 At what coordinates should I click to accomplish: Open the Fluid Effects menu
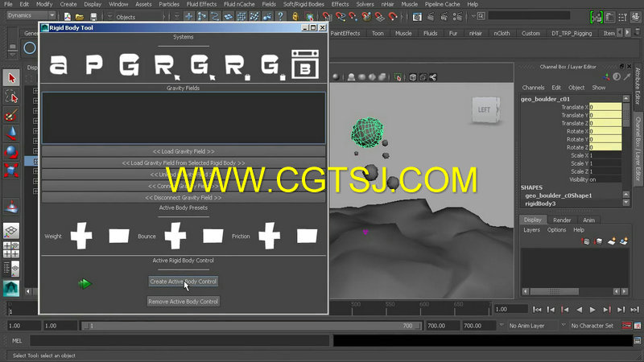tap(201, 4)
